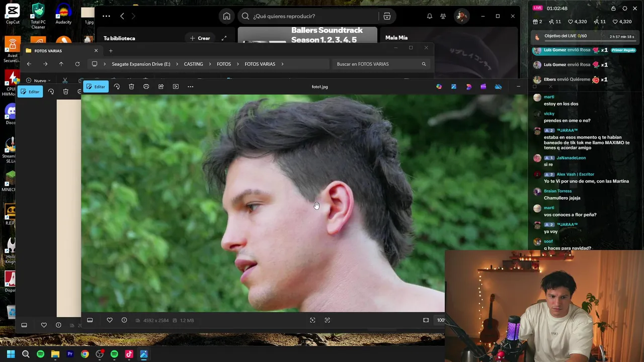644x362 pixels.
Task: Close the FOTOS VARIAS Explorer tab
Action: [x=96, y=51]
